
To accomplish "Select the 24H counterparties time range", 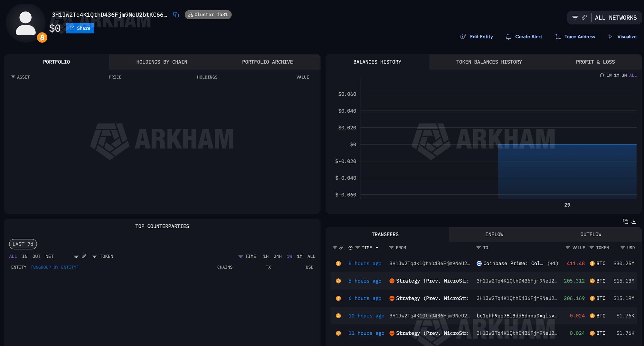I will (x=277, y=256).
